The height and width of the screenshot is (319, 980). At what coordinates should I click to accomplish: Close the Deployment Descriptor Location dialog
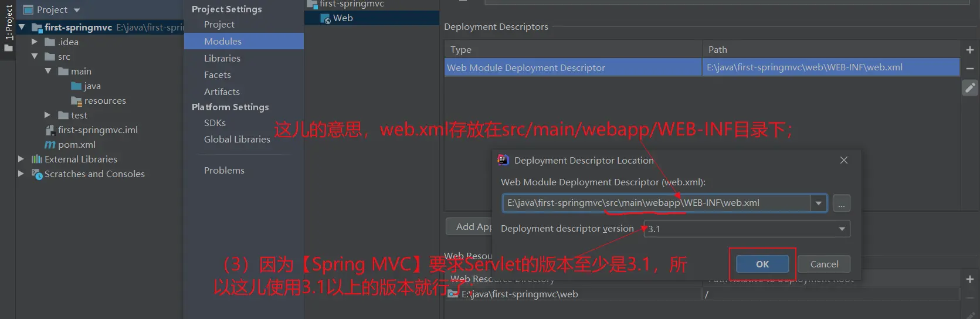tap(844, 160)
